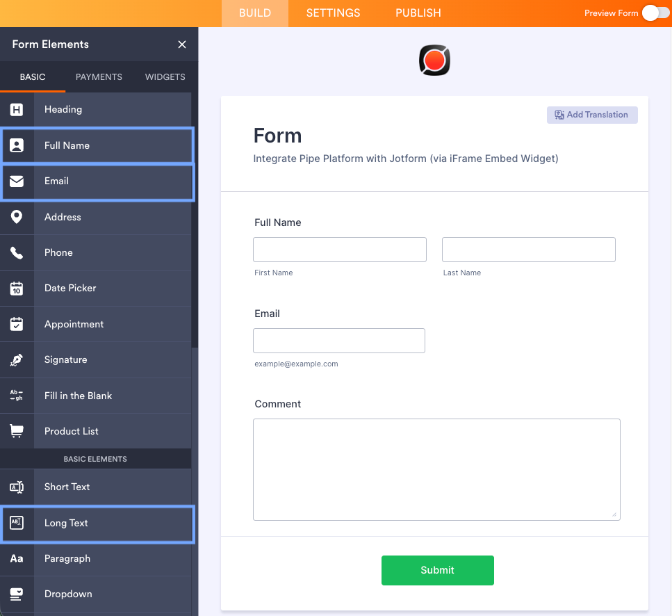The image size is (672, 616).
Task: Click the Form title heading
Action: click(x=278, y=136)
